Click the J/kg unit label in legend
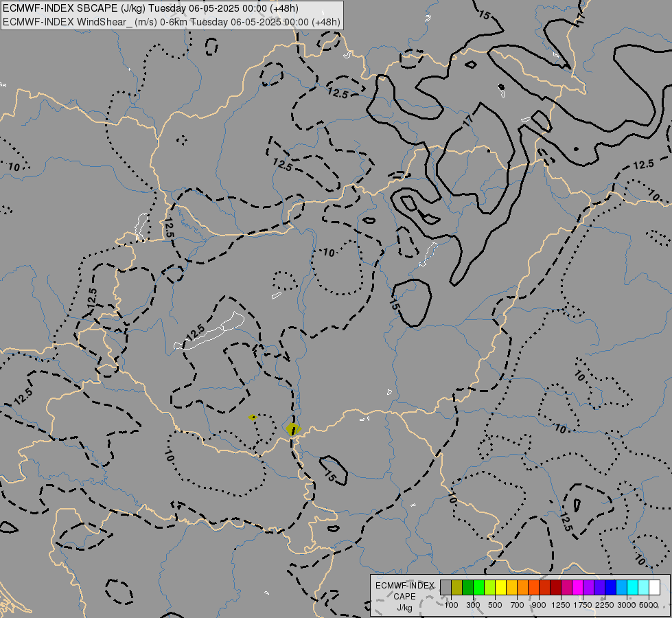The image size is (672, 618). click(404, 608)
